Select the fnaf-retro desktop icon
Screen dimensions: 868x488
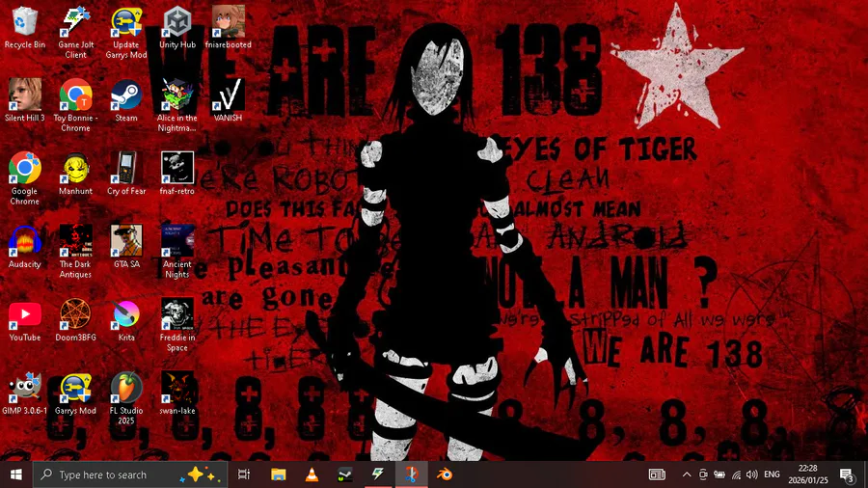click(x=177, y=174)
